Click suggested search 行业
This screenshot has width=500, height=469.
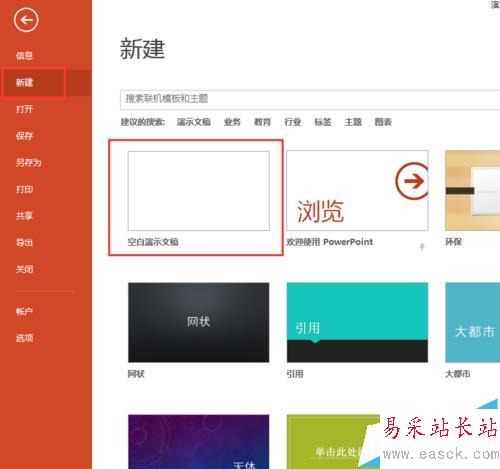pos(293,122)
